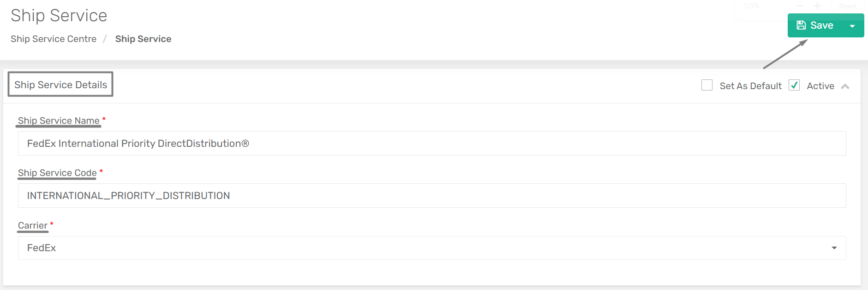Viewport: 868px width, 290px height.
Task: Collapse the Ship Service Details panel chevron
Action: (845, 86)
